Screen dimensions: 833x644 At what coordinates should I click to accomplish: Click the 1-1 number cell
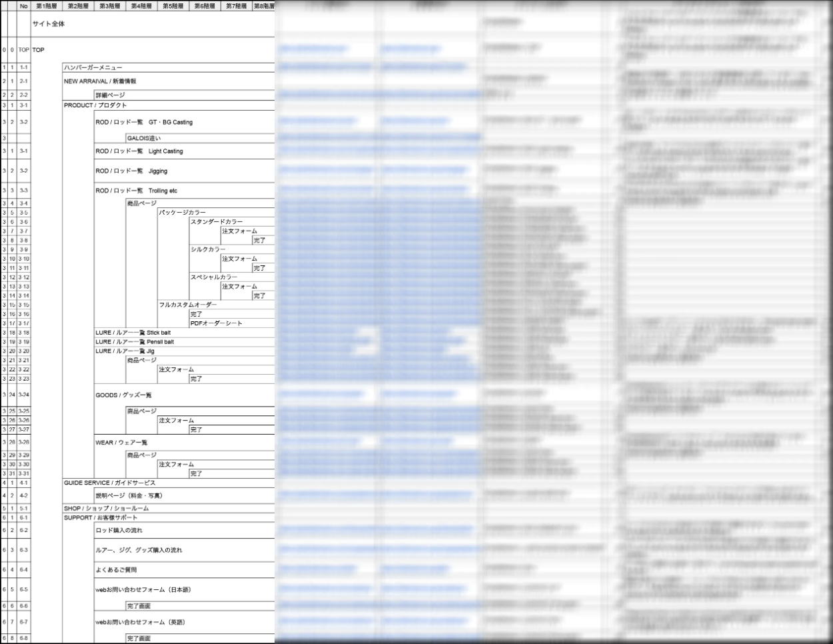click(24, 67)
